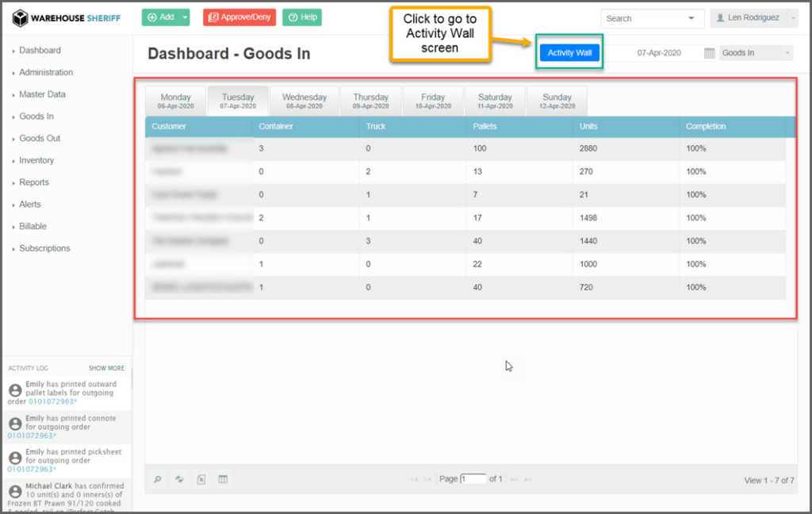The width and height of the screenshot is (812, 514).
Task: Click the Warehouse Sheriff logo
Action: pyautogui.click(x=67, y=17)
